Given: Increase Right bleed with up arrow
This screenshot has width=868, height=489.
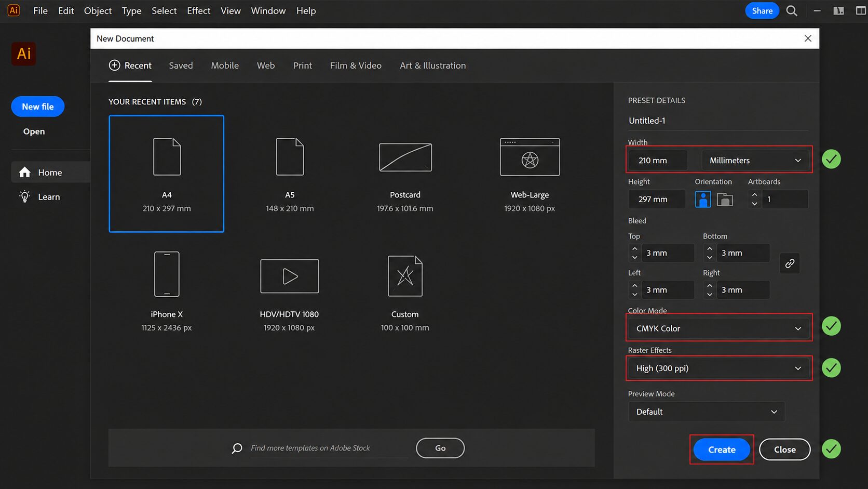Looking at the screenshot, I should point(710,285).
